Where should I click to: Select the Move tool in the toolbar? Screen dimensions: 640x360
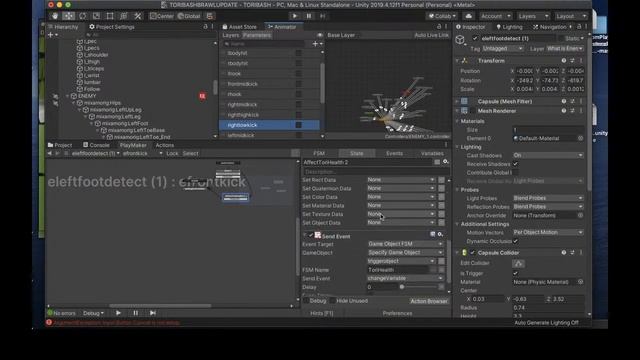pos(69,16)
